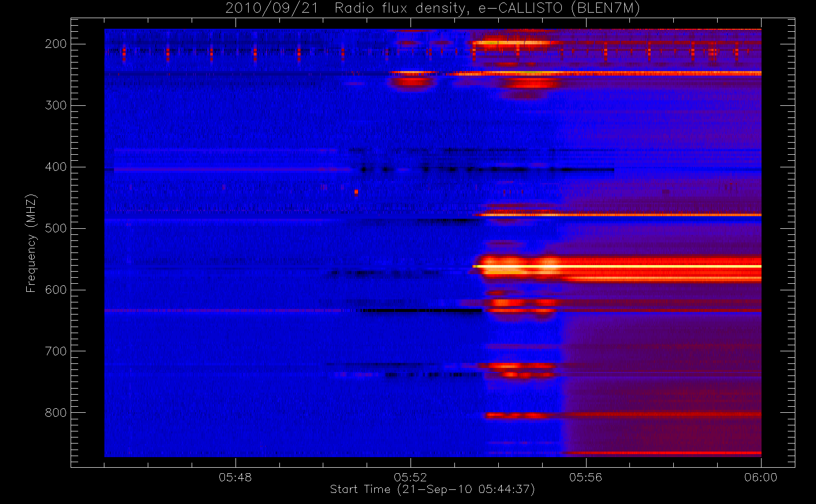The image size is (816, 504).
Task: Click the 800 frequency tick label
Action: pos(56,413)
